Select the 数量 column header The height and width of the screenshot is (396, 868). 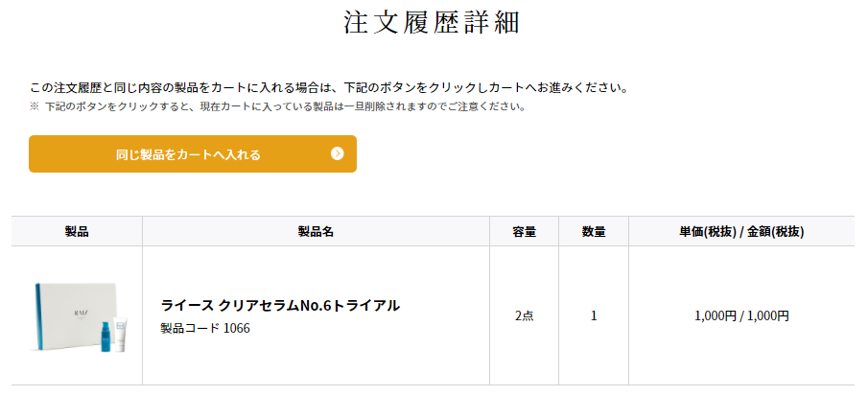pyautogui.click(x=594, y=232)
